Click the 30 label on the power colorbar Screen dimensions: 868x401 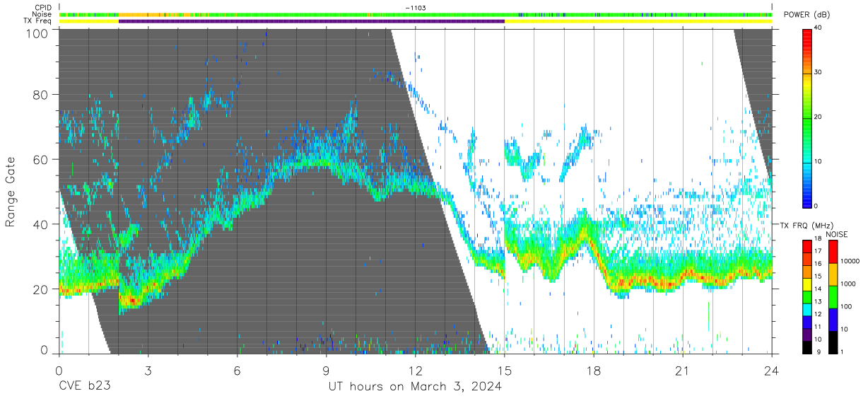point(818,72)
